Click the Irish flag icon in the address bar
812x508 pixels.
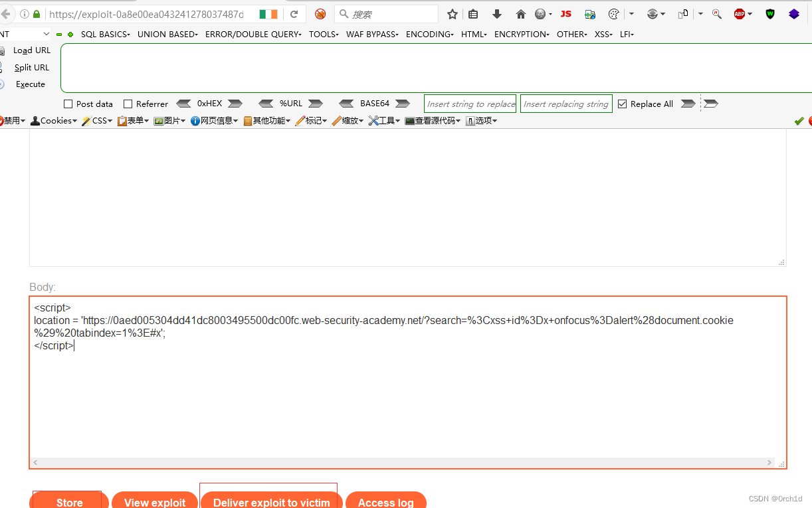(268, 14)
